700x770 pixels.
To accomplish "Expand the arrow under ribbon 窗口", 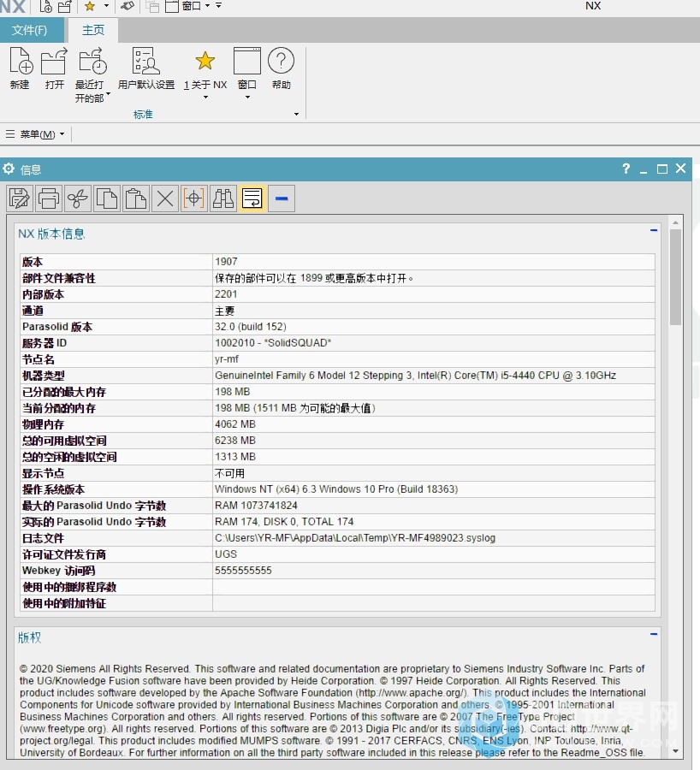I will click(x=247, y=98).
